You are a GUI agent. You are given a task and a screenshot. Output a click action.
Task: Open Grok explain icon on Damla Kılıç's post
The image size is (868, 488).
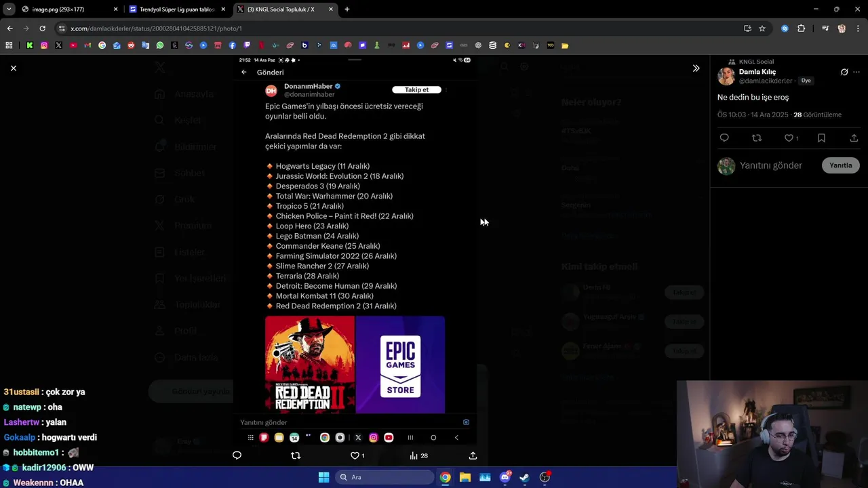(844, 72)
